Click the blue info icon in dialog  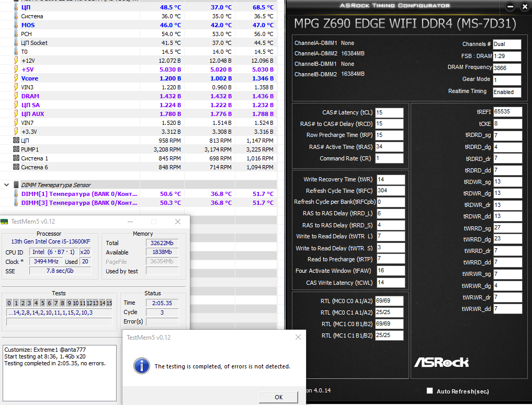pyautogui.click(x=141, y=366)
